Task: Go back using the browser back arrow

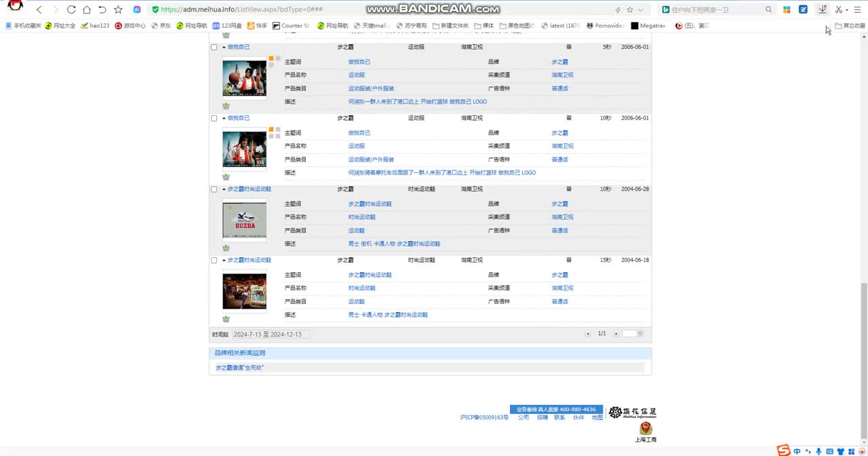Action: pos(39,9)
